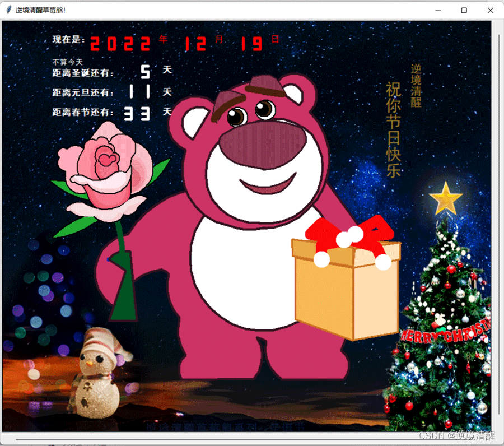Close the 逆境清醒草莓熊 window

[x=490, y=10]
